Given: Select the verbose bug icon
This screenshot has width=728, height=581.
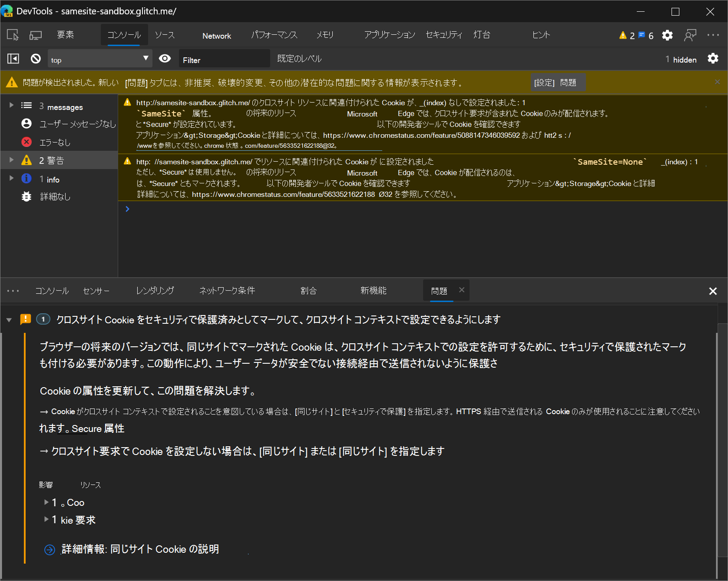Looking at the screenshot, I should [26, 196].
